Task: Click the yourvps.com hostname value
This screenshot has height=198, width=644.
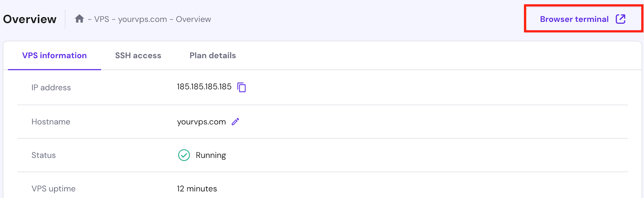Action: (201, 122)
